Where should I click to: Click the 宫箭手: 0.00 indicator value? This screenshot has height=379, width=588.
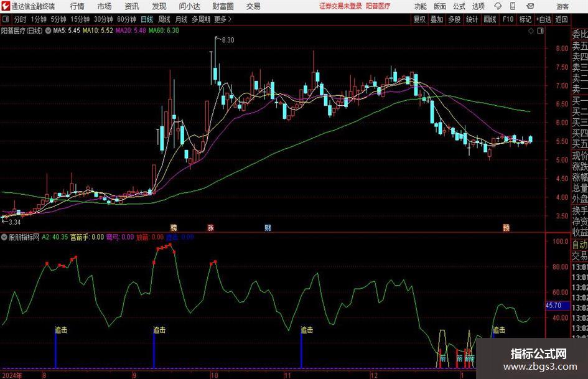87,237
